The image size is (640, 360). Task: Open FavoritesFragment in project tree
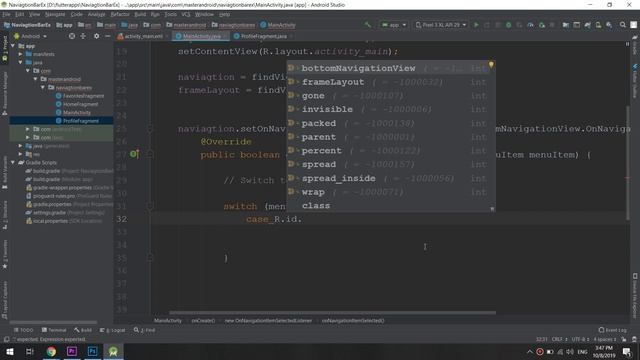click(x=83, y=96)
